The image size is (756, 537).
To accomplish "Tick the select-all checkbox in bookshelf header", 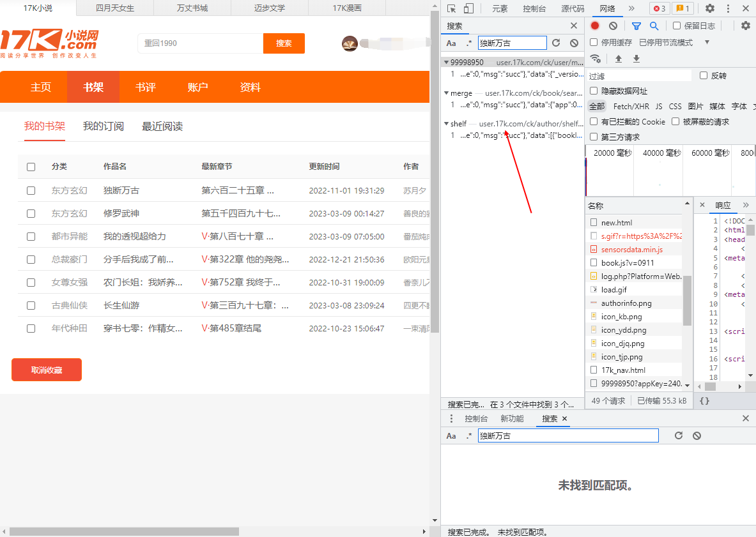I will point(31,167).
